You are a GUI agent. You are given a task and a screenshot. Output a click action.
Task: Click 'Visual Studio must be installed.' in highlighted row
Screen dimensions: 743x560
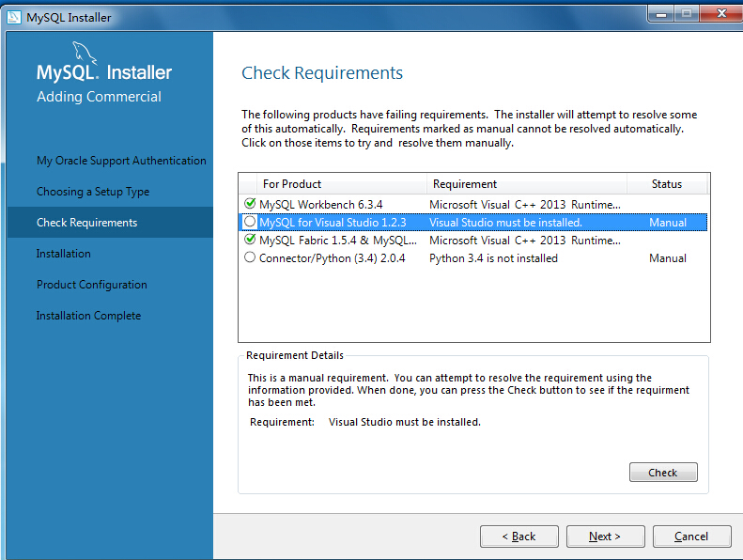[x=505, y=223]
